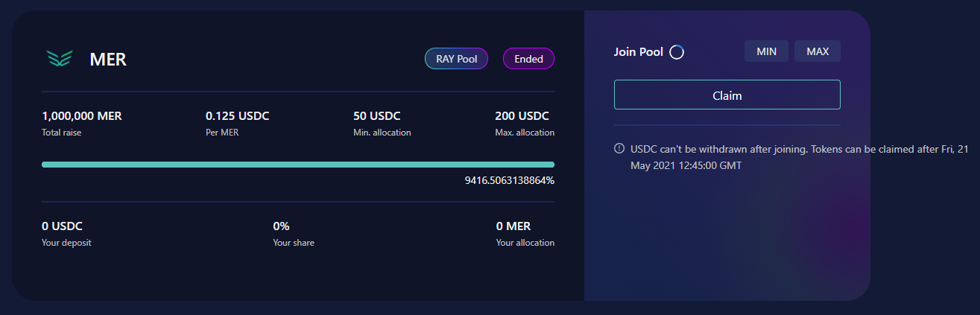Select the RAY Pool badge

[456, 59]
